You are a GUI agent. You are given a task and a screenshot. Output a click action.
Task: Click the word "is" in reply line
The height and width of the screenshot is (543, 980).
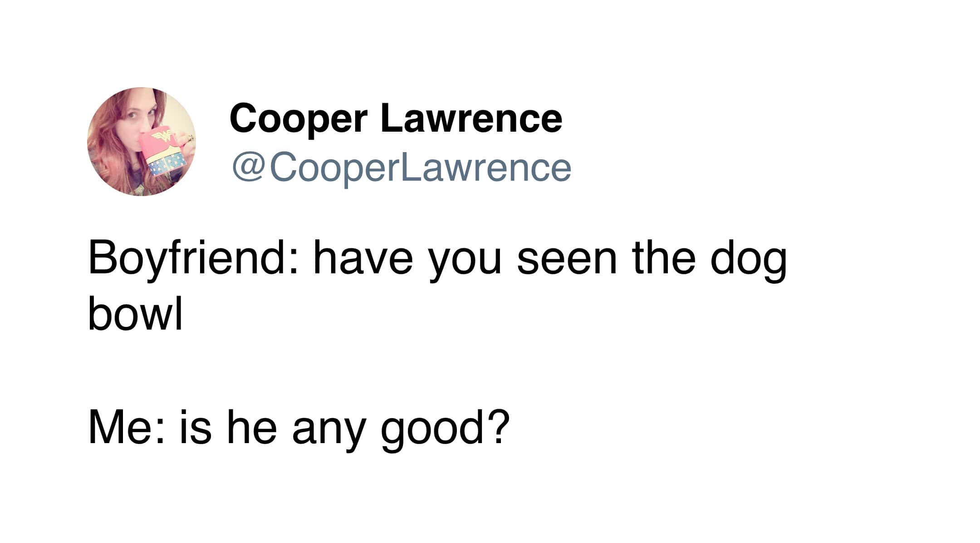196,428
